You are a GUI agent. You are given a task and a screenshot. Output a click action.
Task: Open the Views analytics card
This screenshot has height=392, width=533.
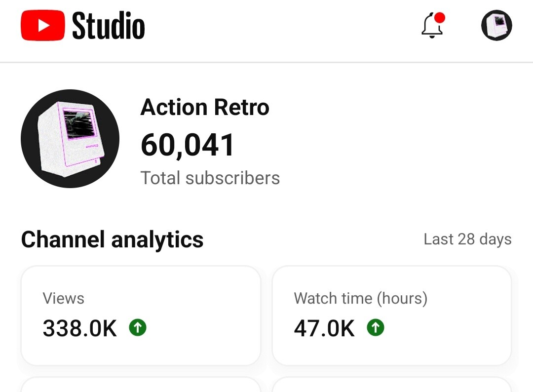pos(141,315)
